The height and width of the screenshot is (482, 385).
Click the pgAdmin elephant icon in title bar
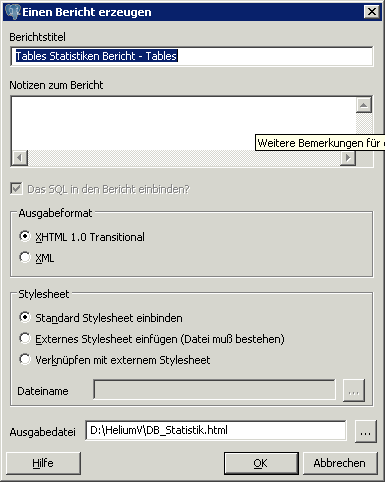point(13,12)
